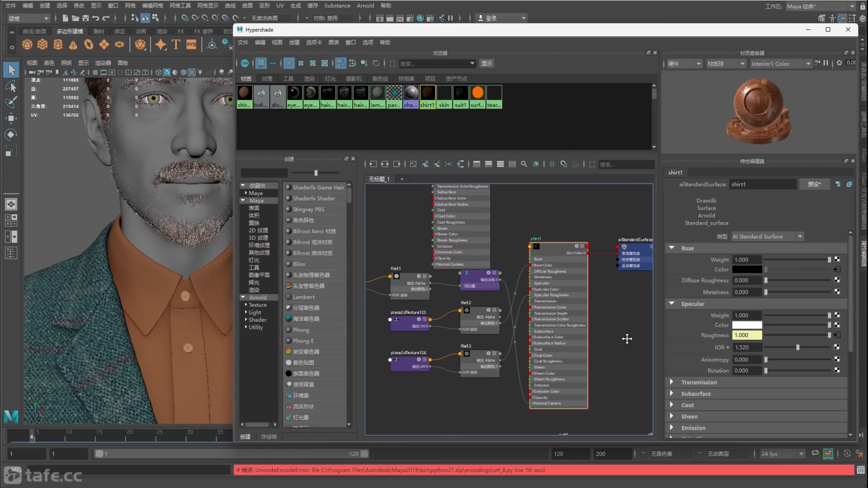This screenshot has height=488, width=868.
Task: Collapse the Base section
Action: (x=672, y=248)
